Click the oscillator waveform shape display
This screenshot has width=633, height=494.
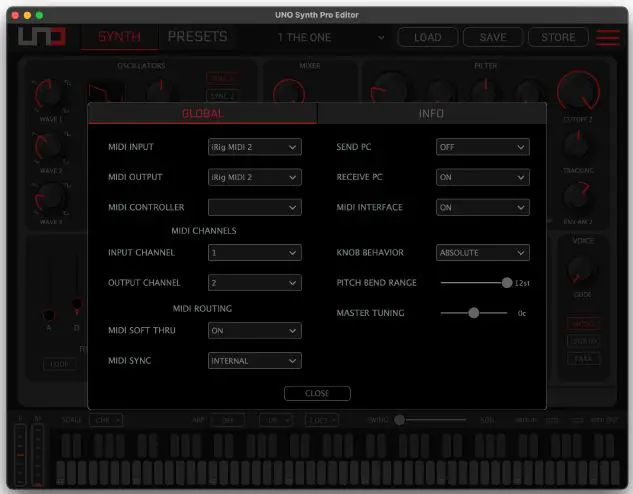click(x=106, y=92)
